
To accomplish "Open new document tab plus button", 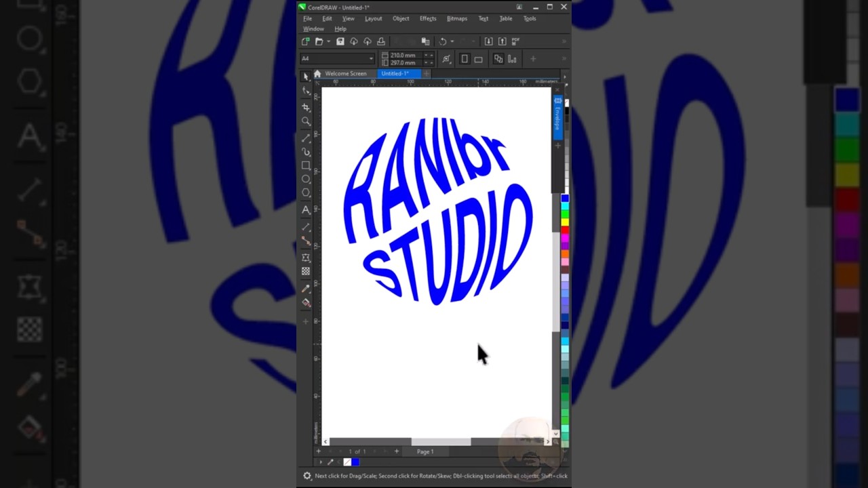I will (x=427, y=73).
